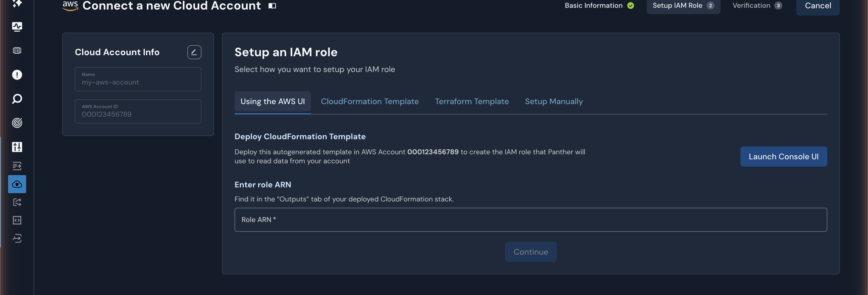868x295 pixels.
Task: Open the activity monitor sidebar icon
Action: coord(17,27)
